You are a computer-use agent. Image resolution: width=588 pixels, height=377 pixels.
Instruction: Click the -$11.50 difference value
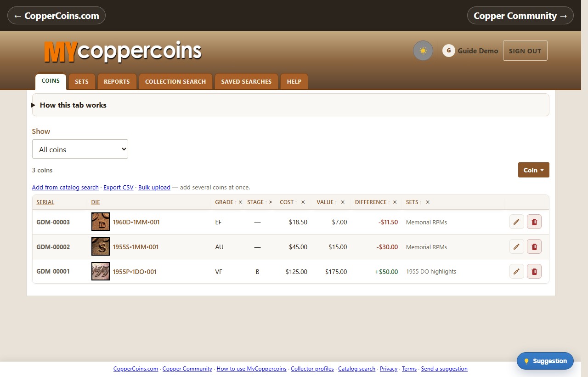pos(388,222)
